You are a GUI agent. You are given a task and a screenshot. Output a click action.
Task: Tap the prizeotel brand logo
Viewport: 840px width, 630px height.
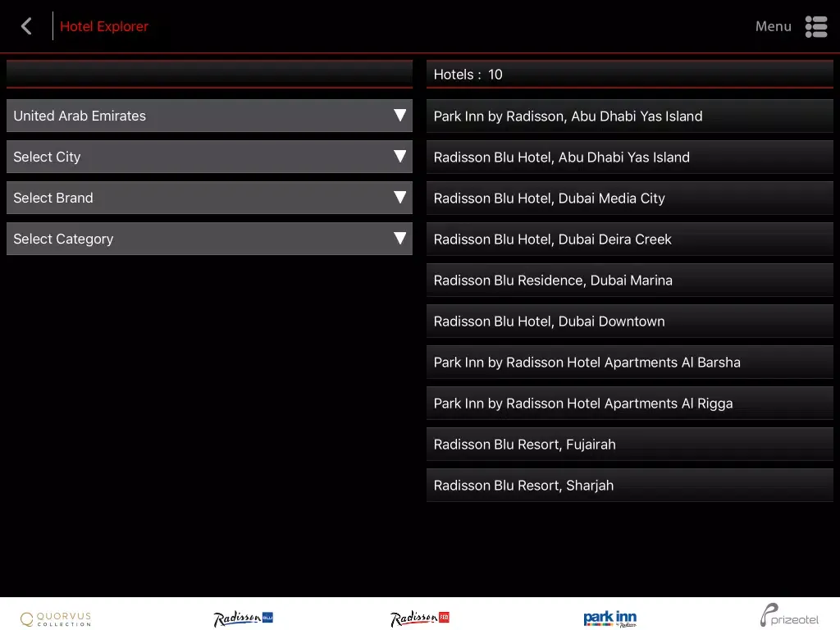coord(790,615)
